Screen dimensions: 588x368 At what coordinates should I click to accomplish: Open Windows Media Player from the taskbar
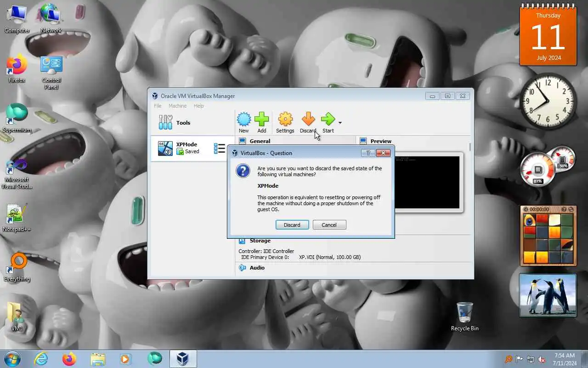click(126, 359)
